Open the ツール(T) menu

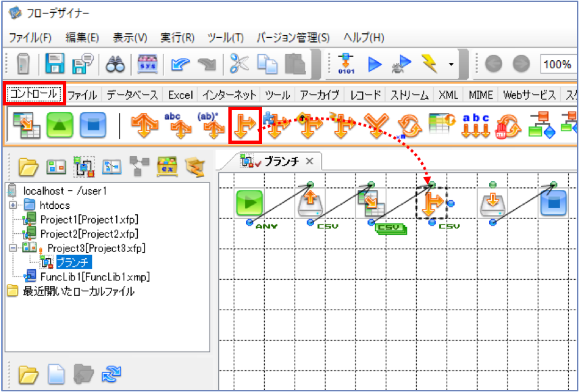click(226, 37)
